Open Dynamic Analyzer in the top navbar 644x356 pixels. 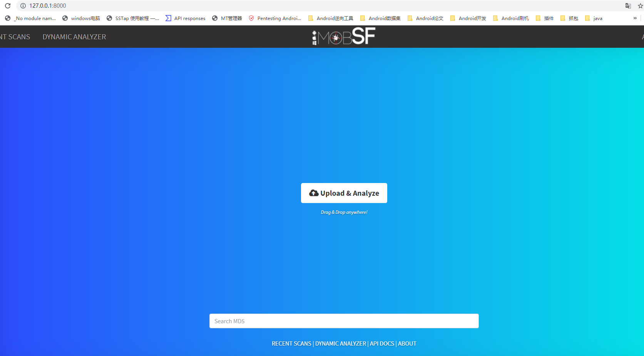(74, 37)
